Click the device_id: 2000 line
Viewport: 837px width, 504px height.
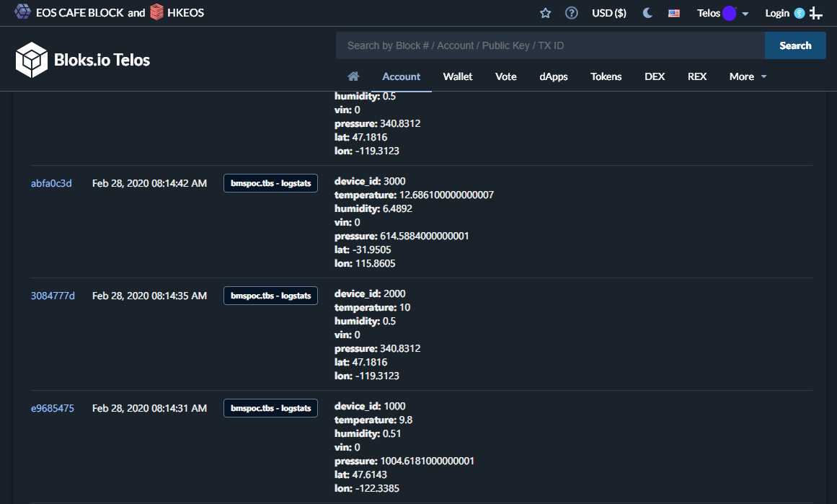coord(370,293)
